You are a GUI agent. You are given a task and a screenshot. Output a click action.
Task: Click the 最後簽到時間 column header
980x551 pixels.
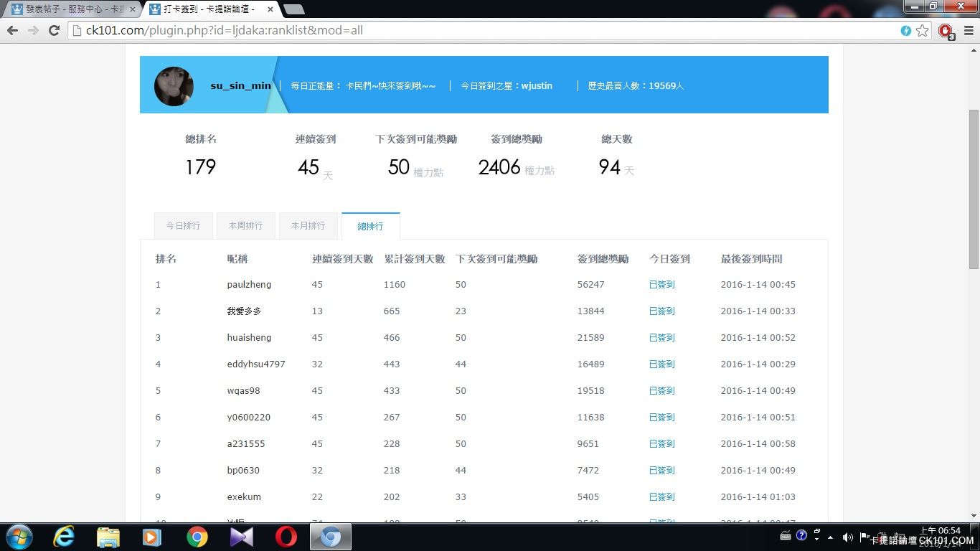[751, 259]
